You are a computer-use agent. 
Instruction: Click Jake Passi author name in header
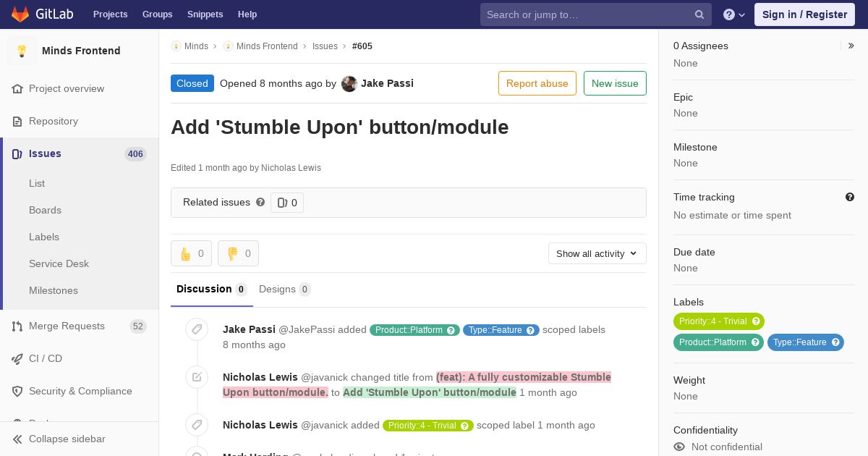(387, 83)
